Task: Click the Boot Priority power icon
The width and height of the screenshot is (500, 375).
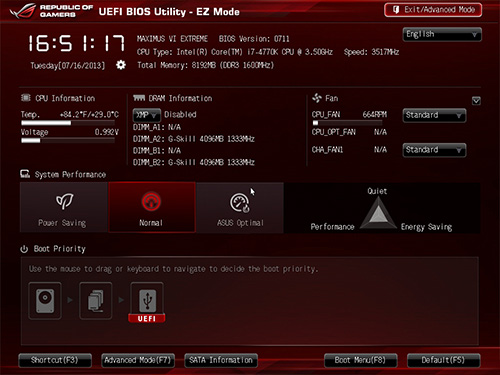Action: point(24,249)
